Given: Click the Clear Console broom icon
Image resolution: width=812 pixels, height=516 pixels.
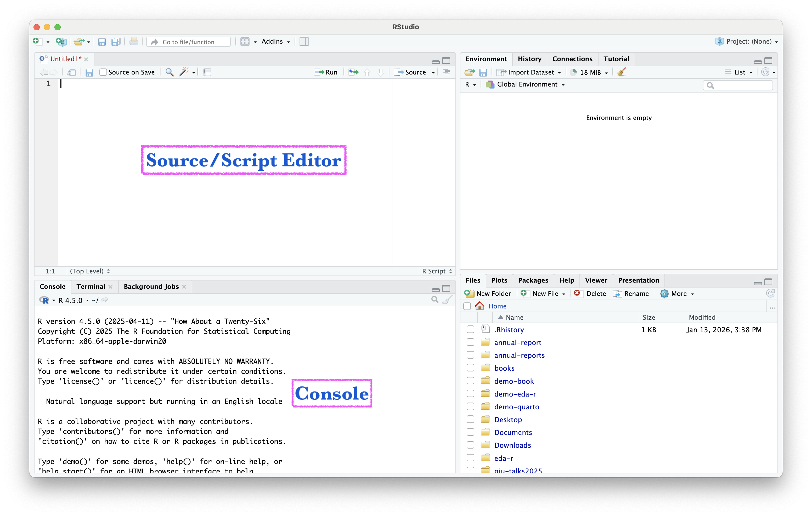Looking at the screenshot, I should point(447,300).
